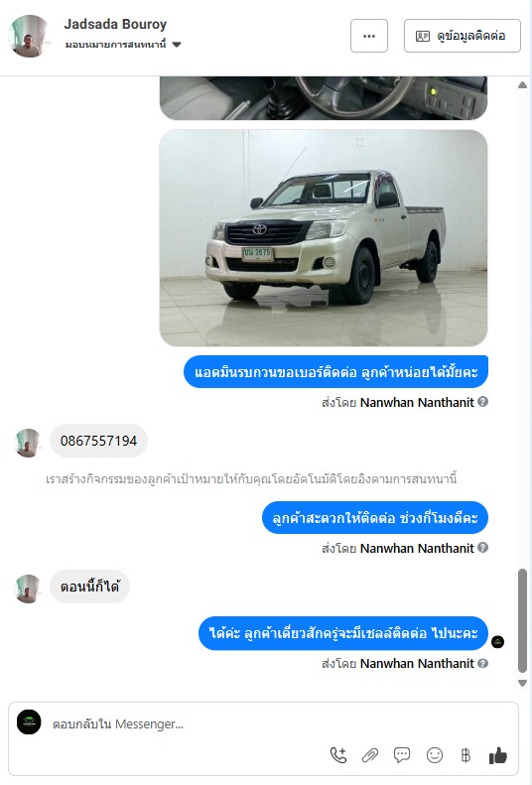Screen dimensions: 532x785
Task: Click info icon under last sent message
Action: [482, 663]
